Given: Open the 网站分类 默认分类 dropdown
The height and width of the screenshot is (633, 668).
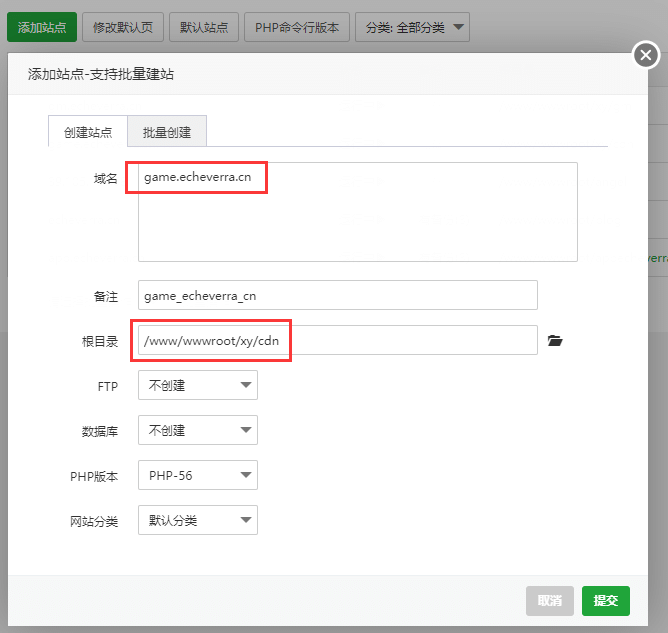Looking at the screenshot, I should click(198, 520).
